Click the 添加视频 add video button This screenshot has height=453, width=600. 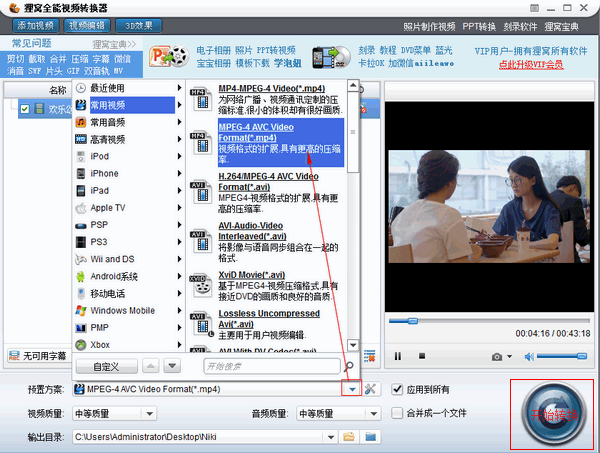36,26
